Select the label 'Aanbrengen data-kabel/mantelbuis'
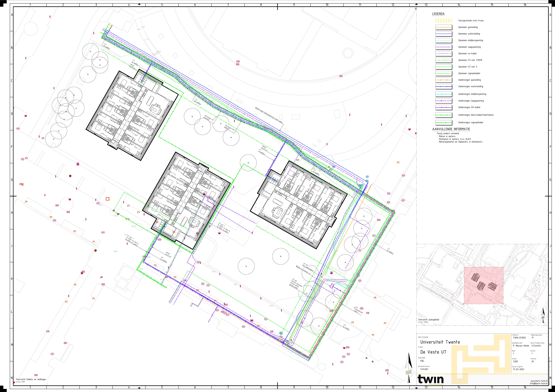 [x=476, y=115]
